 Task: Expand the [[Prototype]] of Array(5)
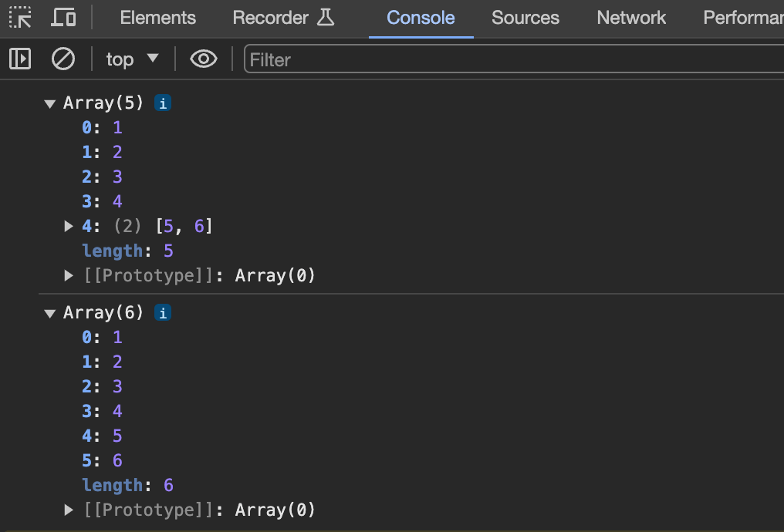point(69,275)
